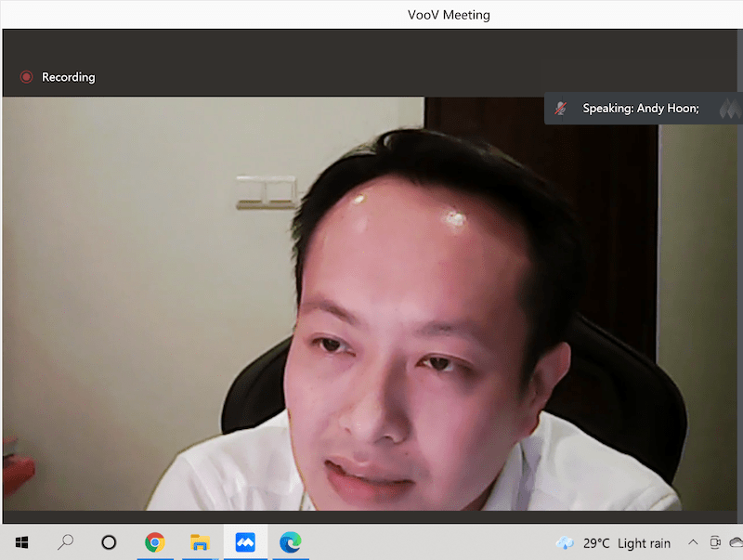Switch to VooV Meeting taskbar icon
Viewport: 743px width, 560px height.
tap(245, 542)
